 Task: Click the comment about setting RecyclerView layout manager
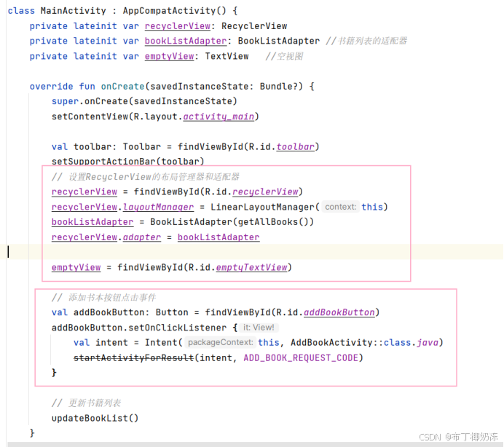tap(145, 177)
